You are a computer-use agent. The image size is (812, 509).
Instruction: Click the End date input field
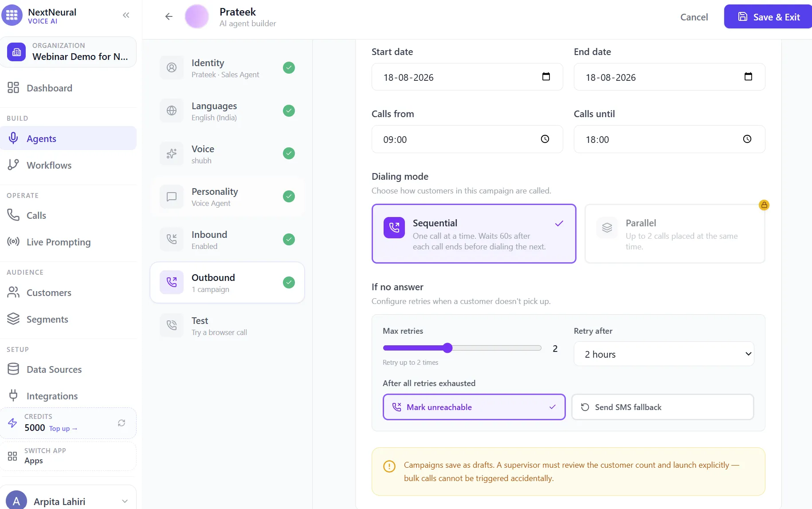(x=669, y=77)
